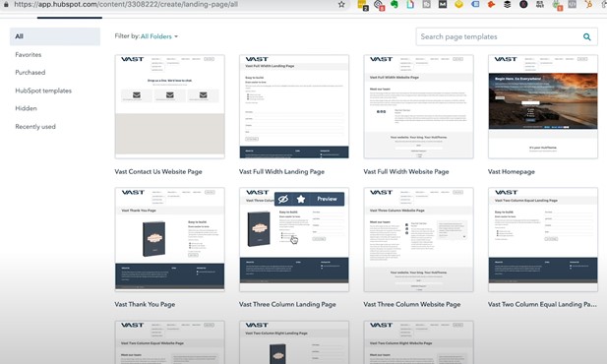Select Vast Two Column Right Website Page thumbnail
The height and width of the screenshot is (364, 607).
[x=418, y=342]
